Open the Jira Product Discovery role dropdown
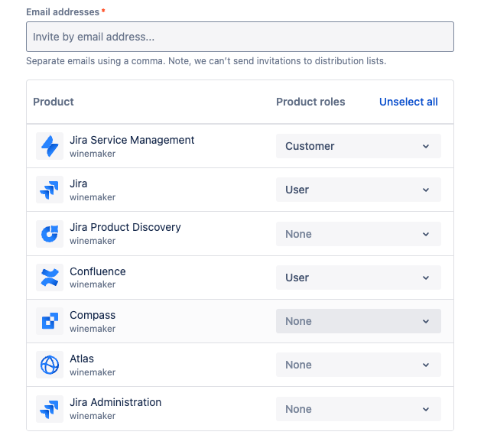 pyautogui.click(x=358, y=234)
